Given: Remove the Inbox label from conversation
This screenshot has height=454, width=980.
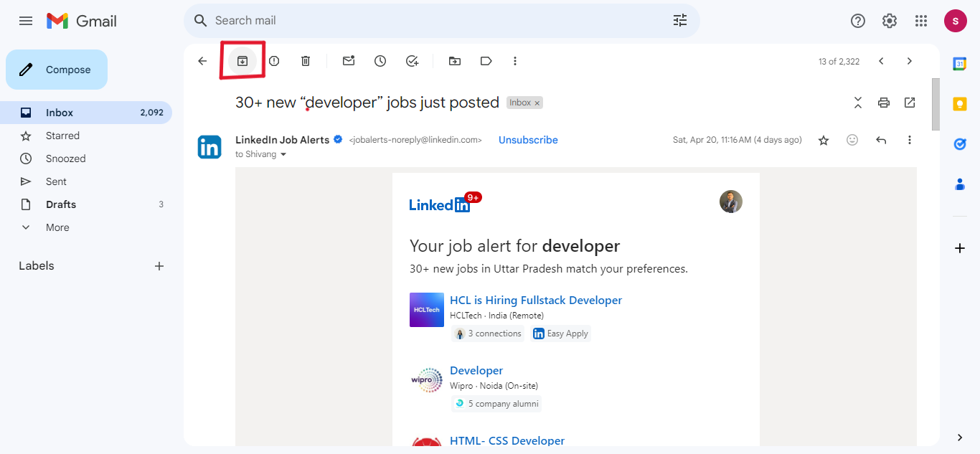Looking at the screenshot, I should 537,103.
